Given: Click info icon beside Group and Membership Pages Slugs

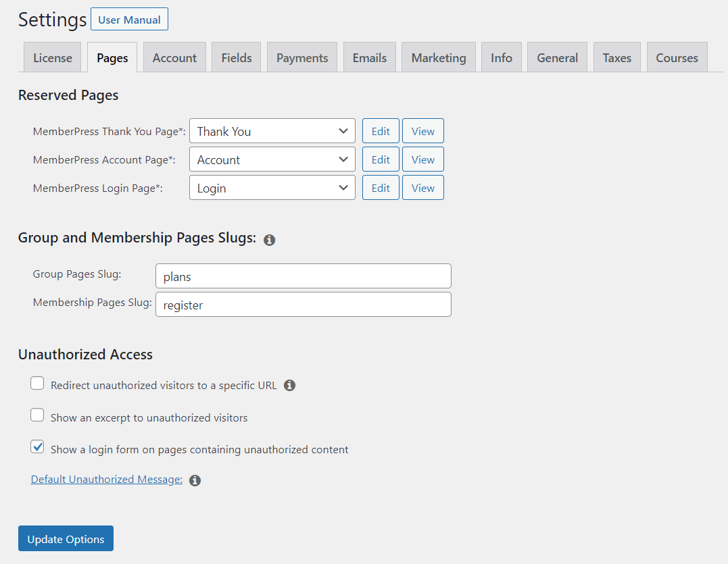Looking at the screenshot, I should 269,240.
